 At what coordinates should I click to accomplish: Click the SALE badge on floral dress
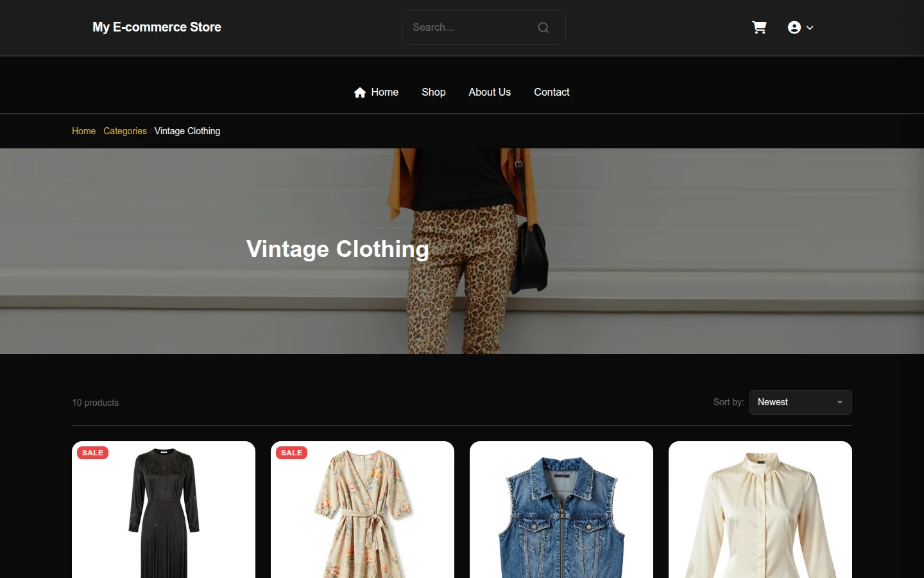click(x=291, y=453)
